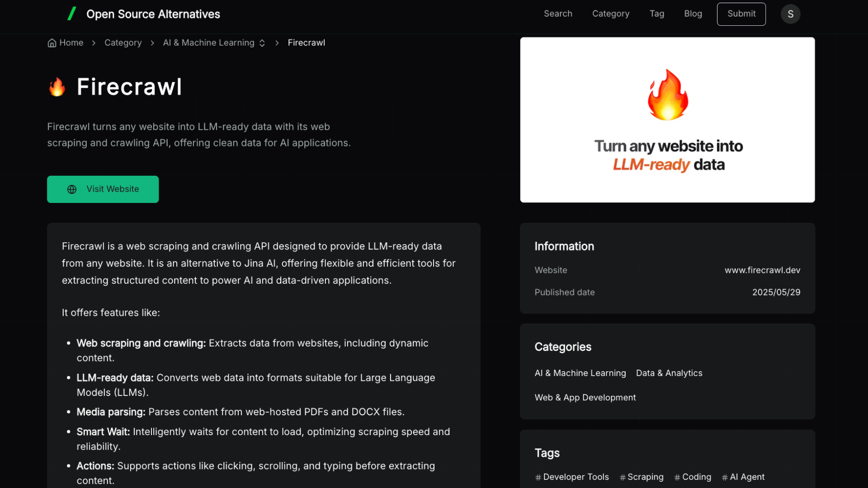Click hash icon before Scraping tag
The height and width of the screenshot is (488, 868).
point(623,478)
